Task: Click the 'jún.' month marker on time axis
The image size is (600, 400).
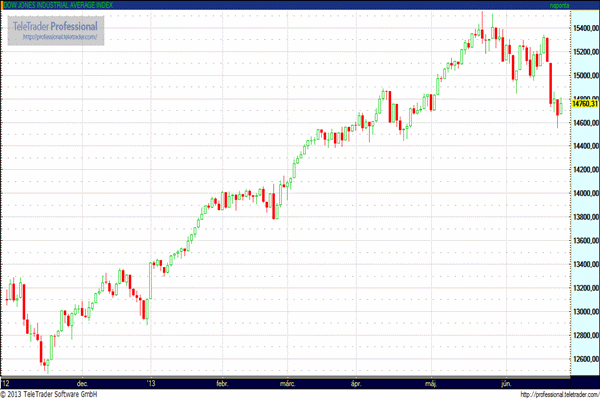Action: point(505,382)
